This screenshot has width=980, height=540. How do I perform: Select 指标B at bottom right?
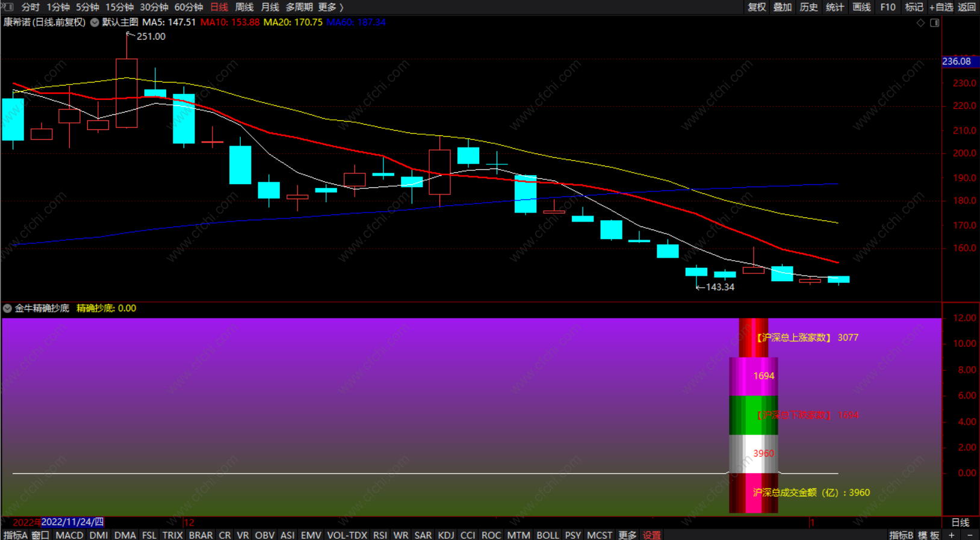(x=901, y=535)
